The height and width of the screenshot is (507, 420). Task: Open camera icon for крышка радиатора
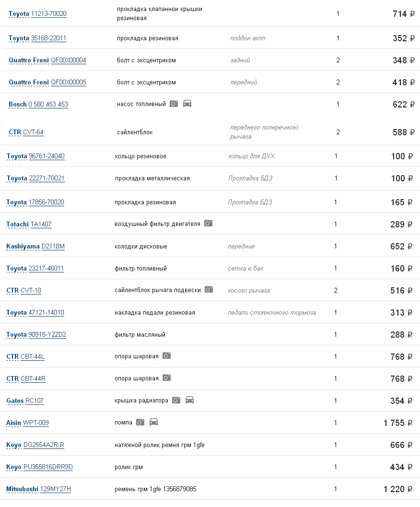click(176, 400)
